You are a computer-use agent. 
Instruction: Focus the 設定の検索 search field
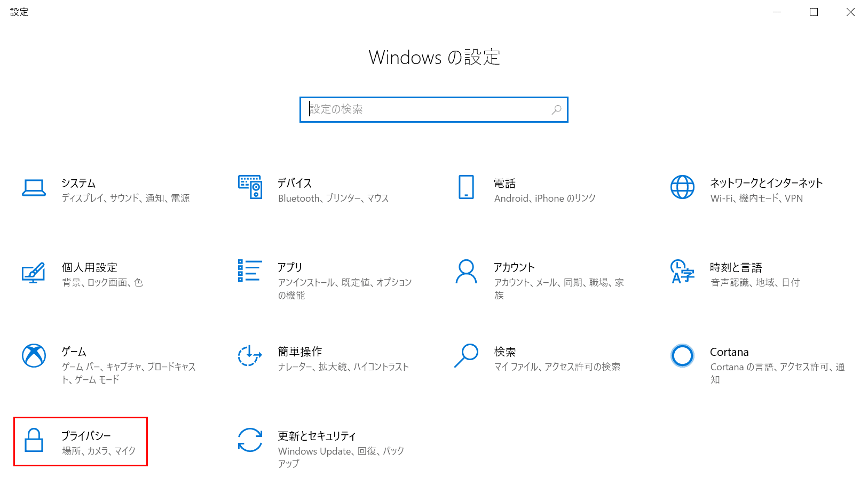pos(433,109)
